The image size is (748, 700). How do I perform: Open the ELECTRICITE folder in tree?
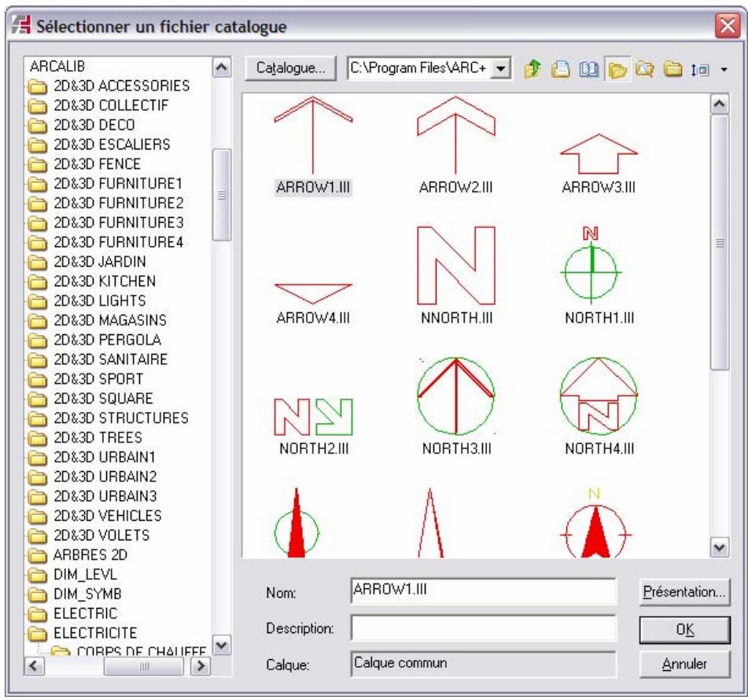[x=96, y=632]
